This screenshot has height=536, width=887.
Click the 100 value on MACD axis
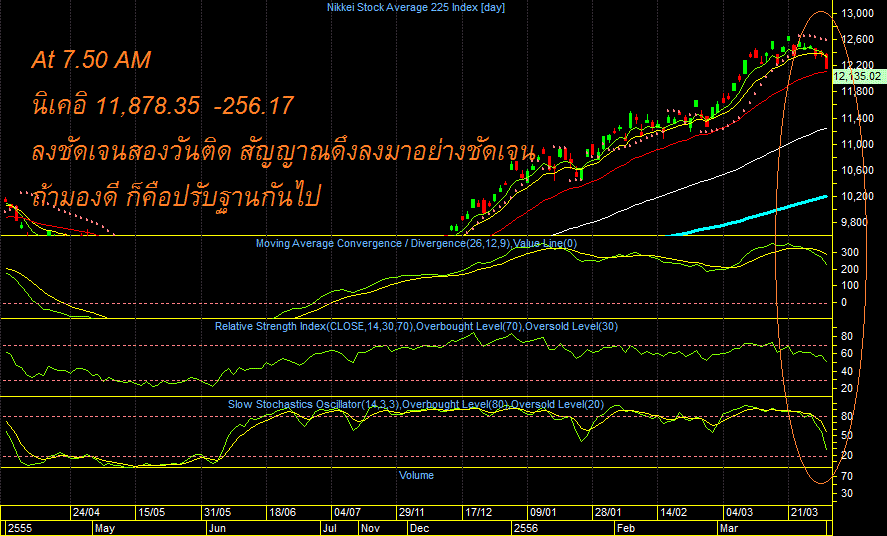tap(850, 286)
